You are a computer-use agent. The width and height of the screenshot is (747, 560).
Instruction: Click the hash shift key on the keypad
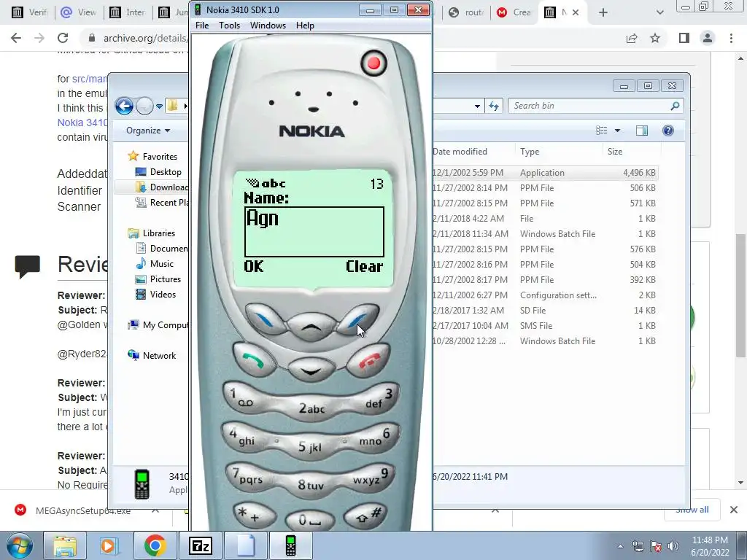point(365,515)
